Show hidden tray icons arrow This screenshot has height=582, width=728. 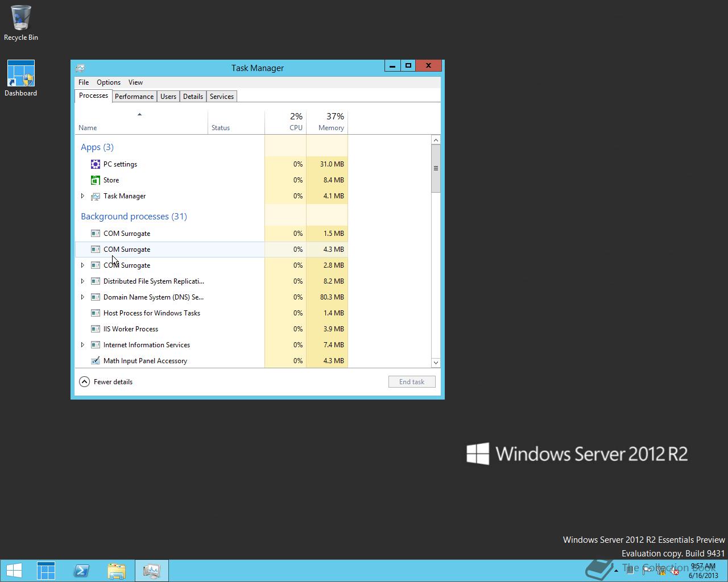[x=615, y=571]
